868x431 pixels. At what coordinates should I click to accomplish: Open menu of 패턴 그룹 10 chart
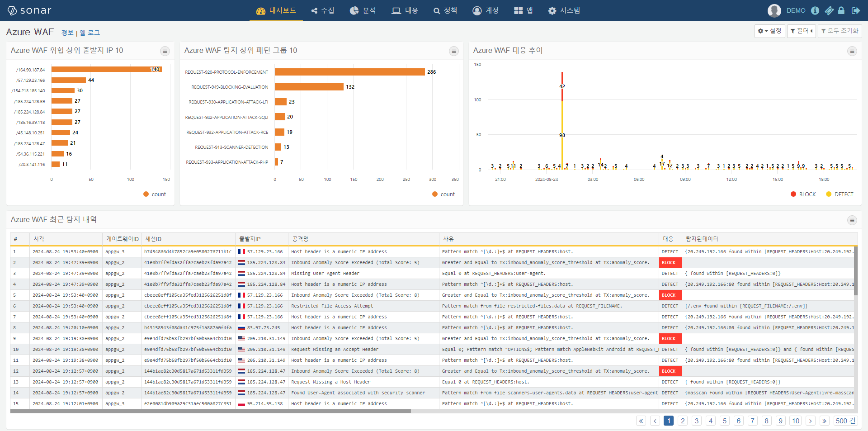click(x=454, y=51)
